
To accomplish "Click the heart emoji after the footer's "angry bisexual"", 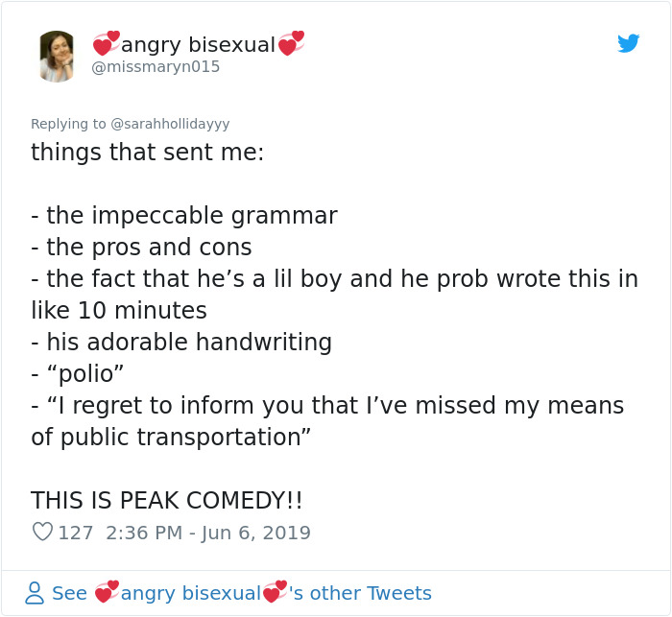I will (x=275, y=592).
